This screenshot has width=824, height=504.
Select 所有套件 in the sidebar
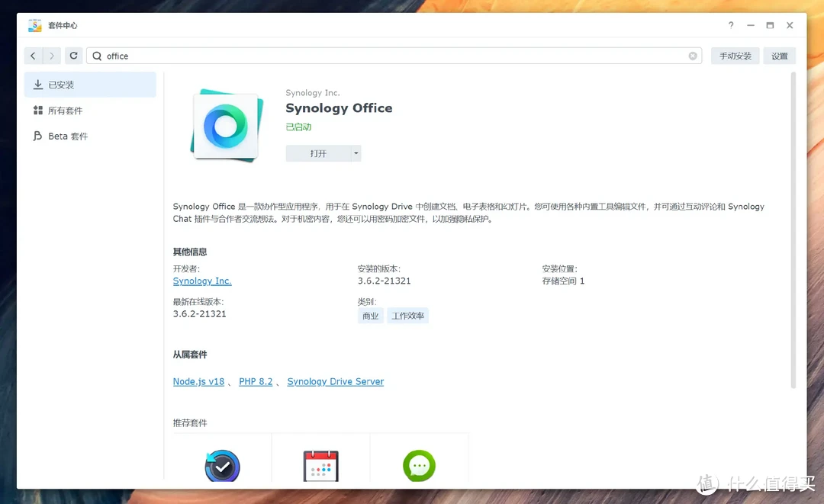click(x=90, y=111)
